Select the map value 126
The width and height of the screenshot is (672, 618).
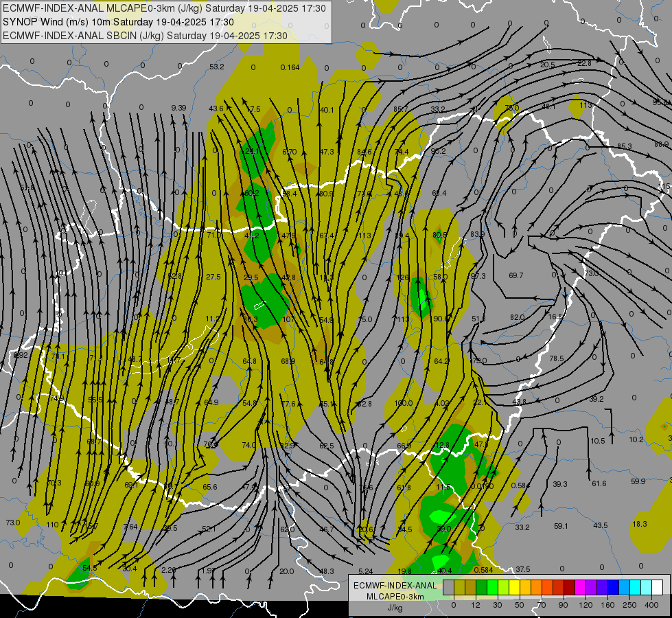coord(403,277)
